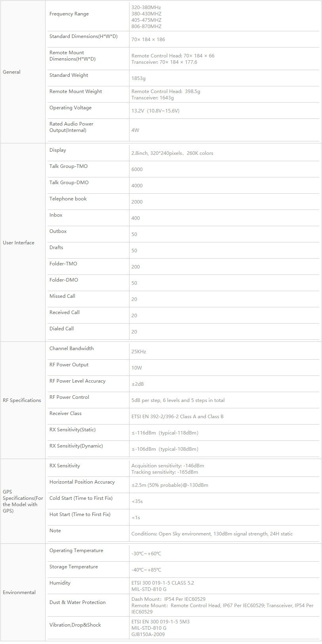
Task: Select the RF Power Output 10W value
Action: point(137,368)
